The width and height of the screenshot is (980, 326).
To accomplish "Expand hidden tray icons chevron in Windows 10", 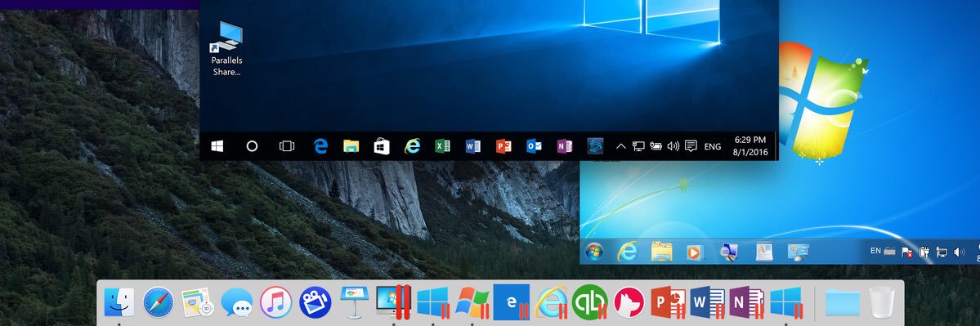I will (620, 146).
